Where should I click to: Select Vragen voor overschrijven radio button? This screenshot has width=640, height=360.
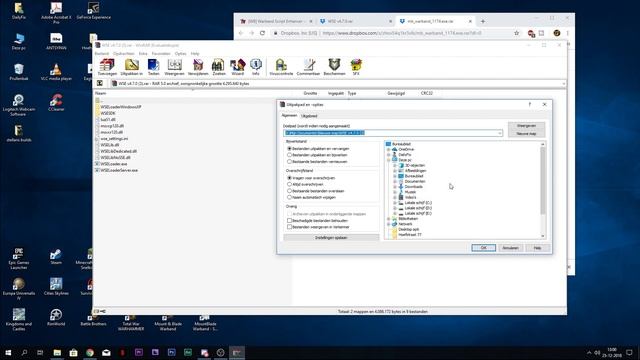coord(289,178)
